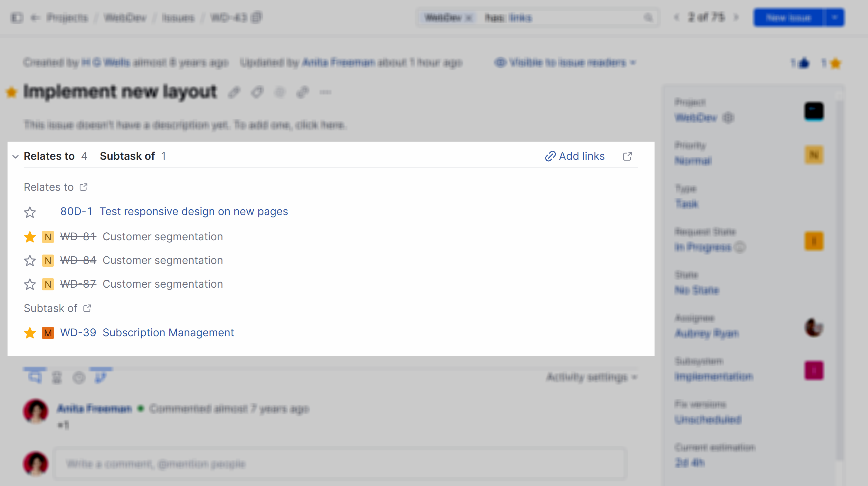
Task: Click the N priority badge of WD-84
Action: click(x=48, y=261)
